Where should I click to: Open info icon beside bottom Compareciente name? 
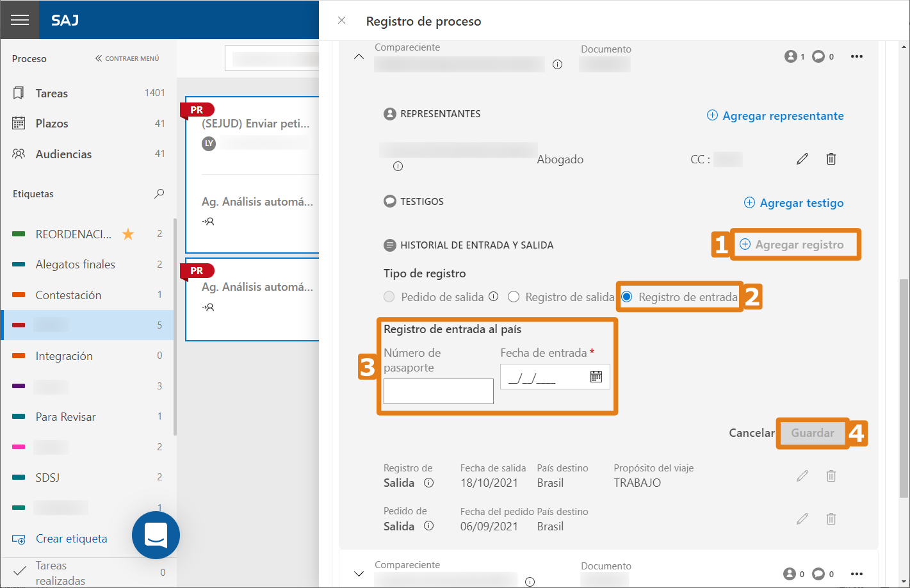[x=530, y=582]
